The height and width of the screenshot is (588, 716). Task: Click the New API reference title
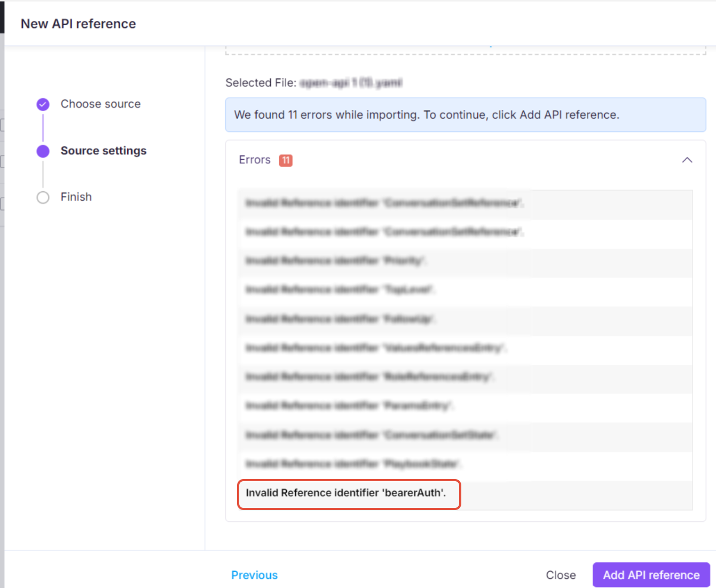tap(78, 24)
